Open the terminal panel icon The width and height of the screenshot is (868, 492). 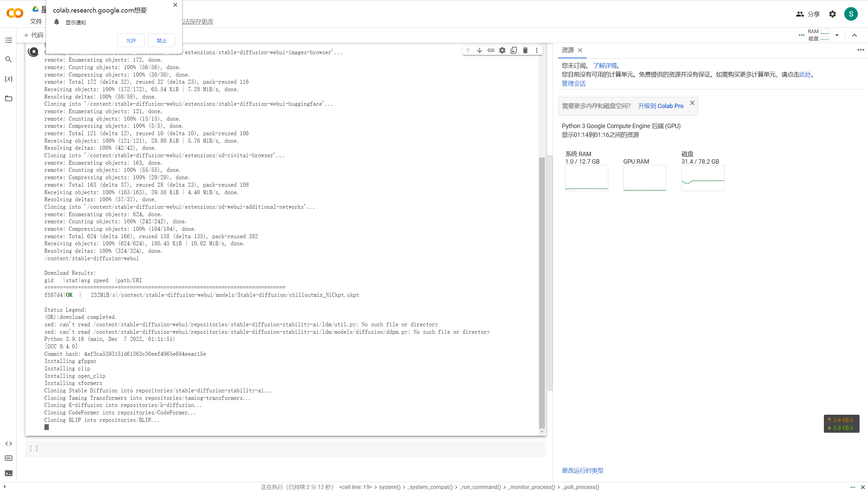coord(8,473)
